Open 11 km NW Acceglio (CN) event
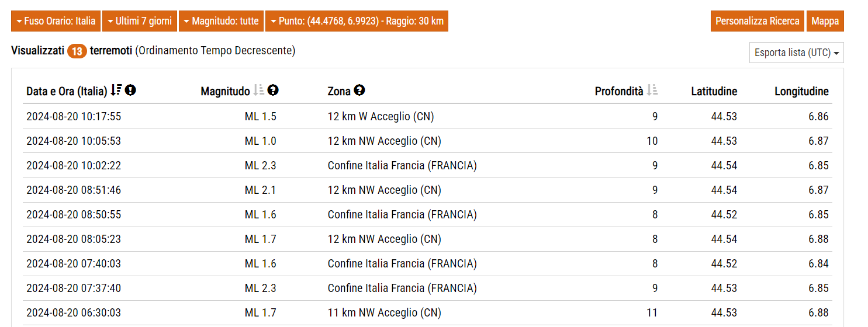 pos(427,312)
